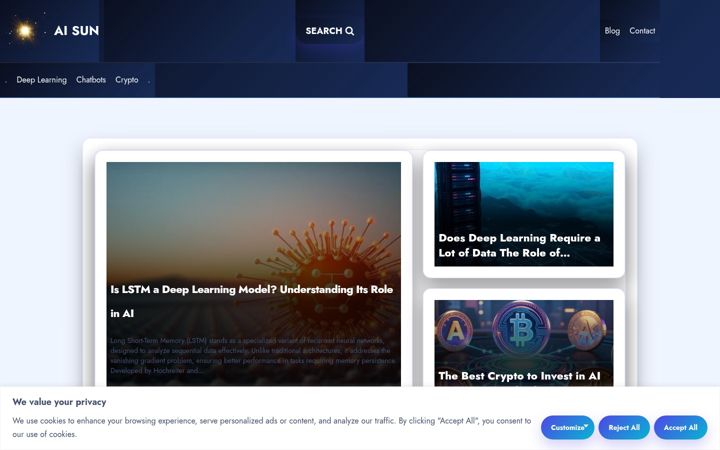
Task: Go to the Blog page
Action: 612,31
